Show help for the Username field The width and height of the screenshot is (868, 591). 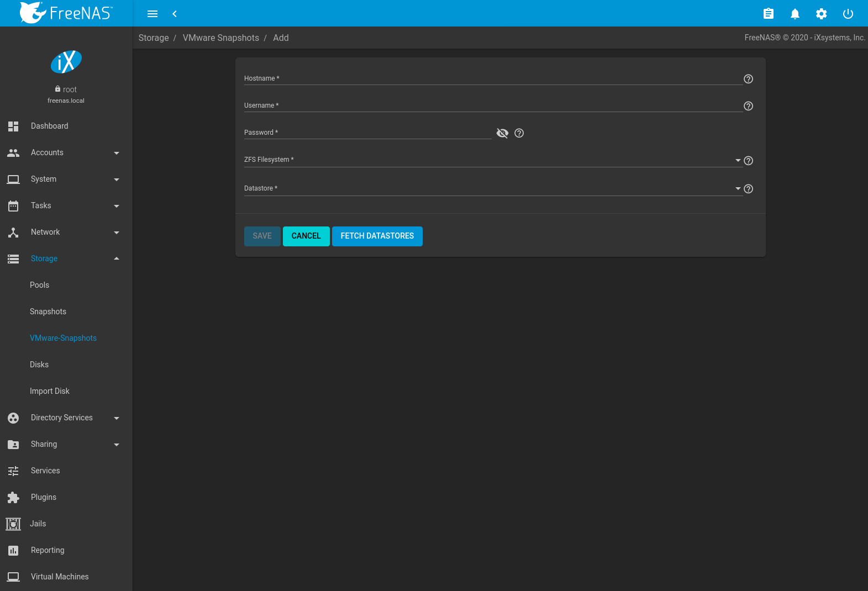(x=748, y=106)
